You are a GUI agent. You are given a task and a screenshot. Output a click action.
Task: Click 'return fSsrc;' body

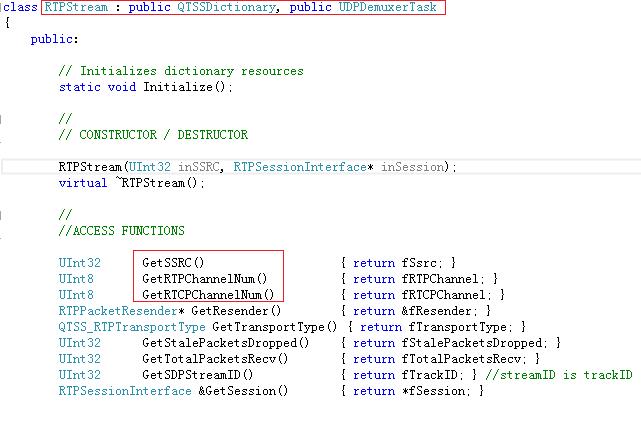(398, 263)
